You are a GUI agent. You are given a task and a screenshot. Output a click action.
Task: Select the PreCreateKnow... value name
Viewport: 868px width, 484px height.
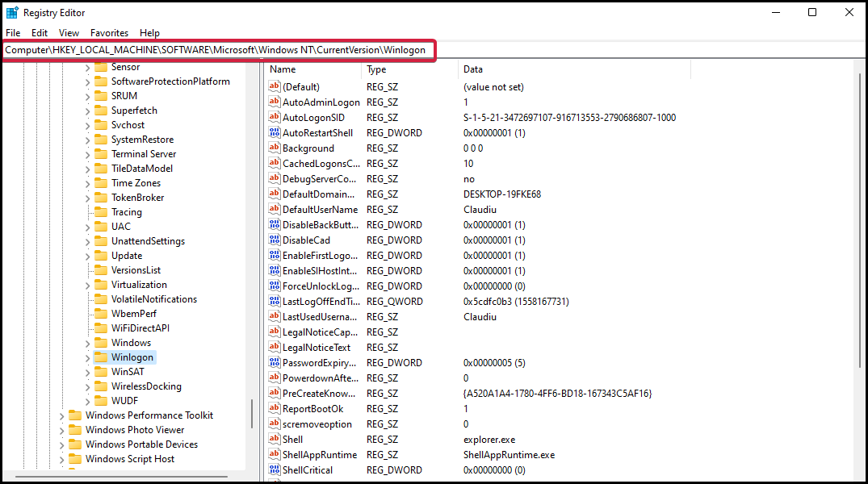319,394
